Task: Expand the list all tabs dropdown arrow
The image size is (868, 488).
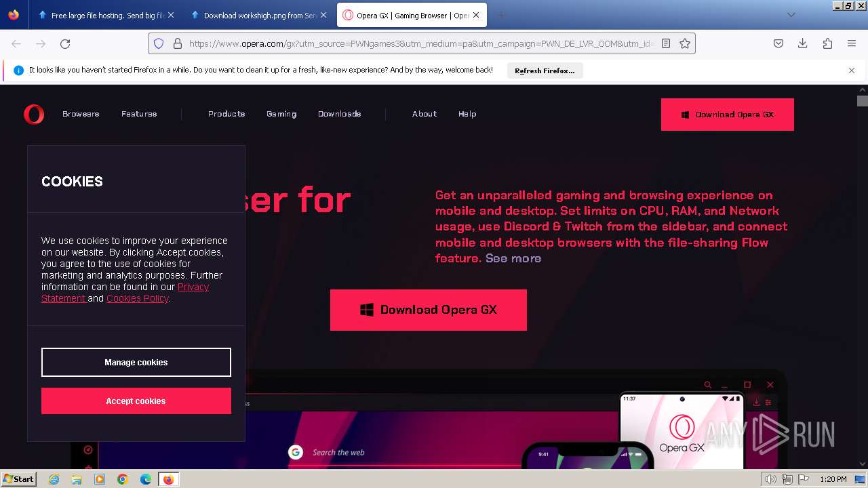Action: click(x=791, y=15)
